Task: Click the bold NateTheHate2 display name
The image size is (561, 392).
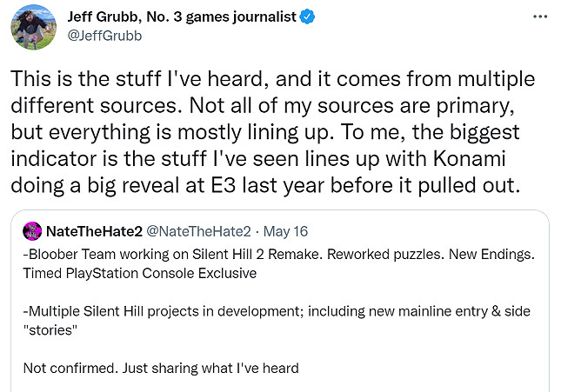Action: click(97, 232)
